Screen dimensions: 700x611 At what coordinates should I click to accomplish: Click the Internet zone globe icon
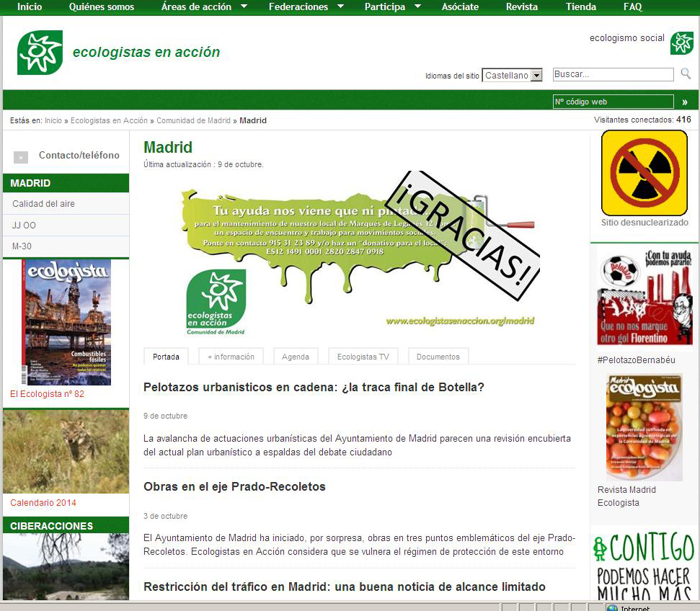(613, 608)
